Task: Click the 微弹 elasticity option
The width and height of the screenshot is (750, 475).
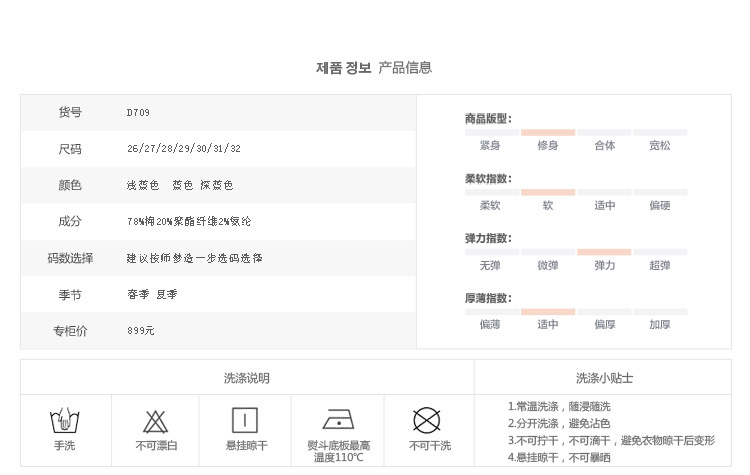Action: (548, 265)
